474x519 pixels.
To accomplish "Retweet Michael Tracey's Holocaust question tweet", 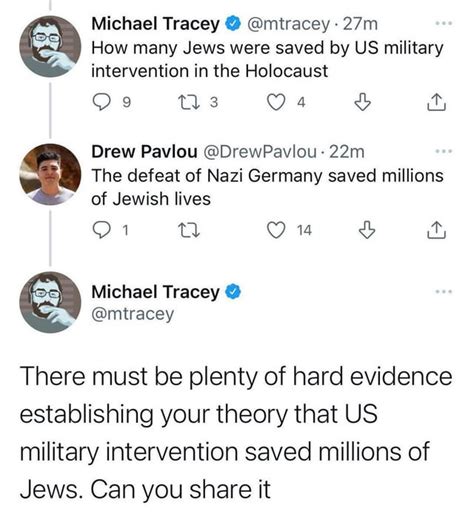I will tap(189, 102).
